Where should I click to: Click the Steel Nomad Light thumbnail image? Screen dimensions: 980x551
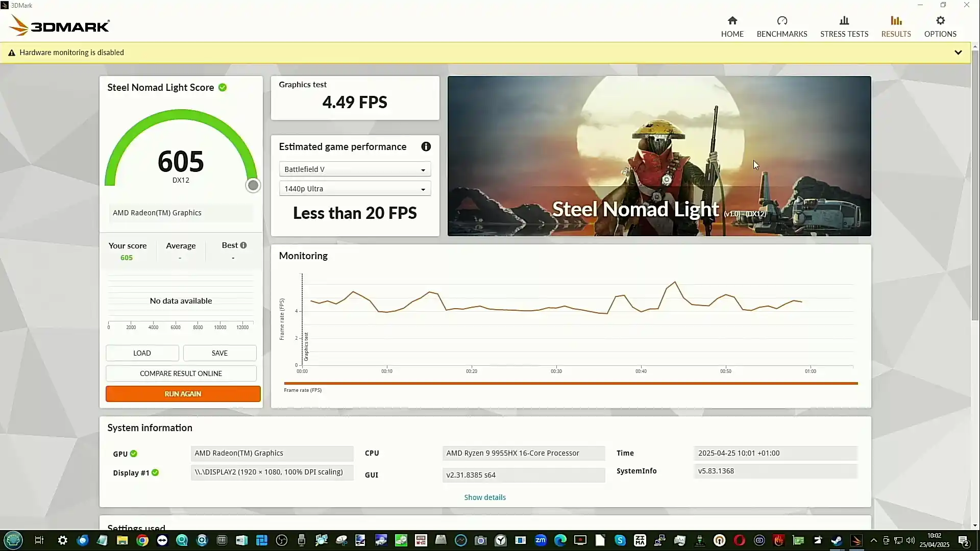(658, 156)
